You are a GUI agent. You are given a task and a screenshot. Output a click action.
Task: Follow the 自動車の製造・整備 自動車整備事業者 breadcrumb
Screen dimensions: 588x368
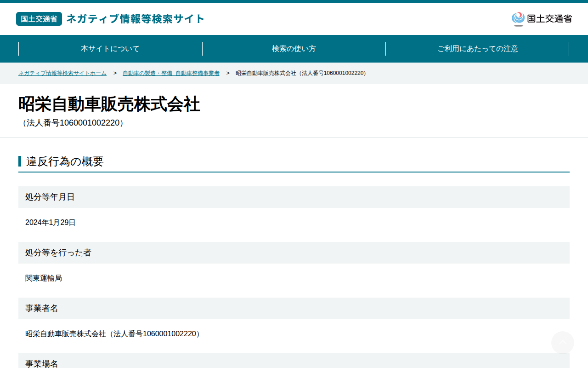pos(171,73)
